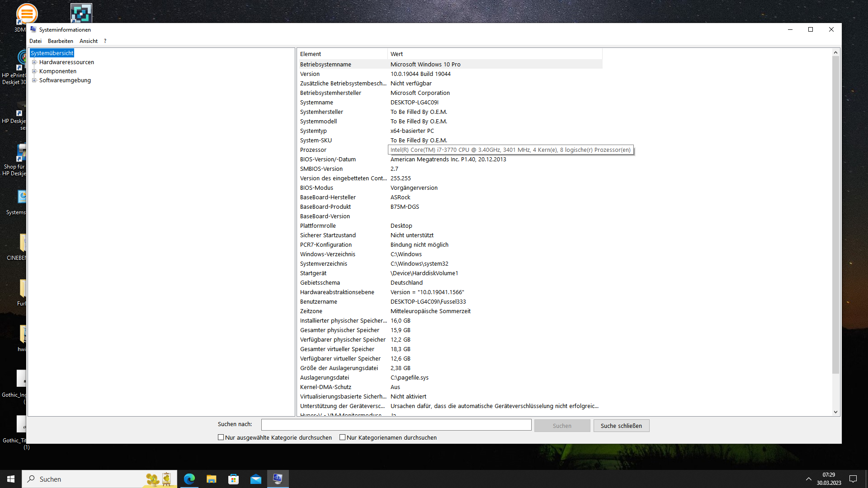Click the '10.0.19044 Build 19044' version value
Image resolution: width=868 pixels, height=488 pixels.
pyautogui.click(x=420, y=74)
